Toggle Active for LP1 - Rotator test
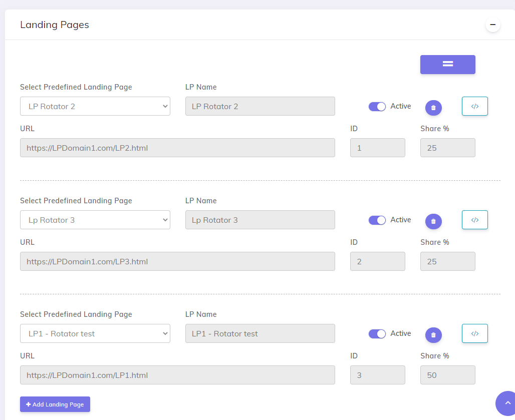The height and width of the screenshot is (420, 515). (x=377, y=333)
